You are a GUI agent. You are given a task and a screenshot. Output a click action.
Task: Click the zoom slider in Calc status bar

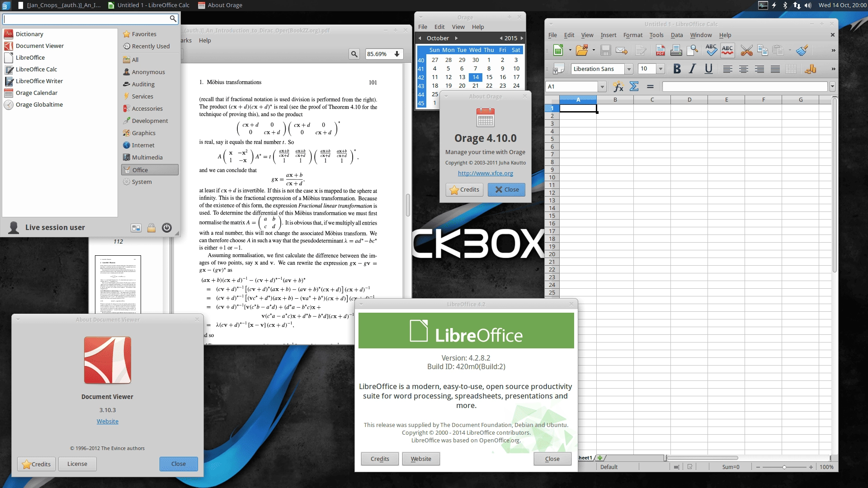click(784, 467)
